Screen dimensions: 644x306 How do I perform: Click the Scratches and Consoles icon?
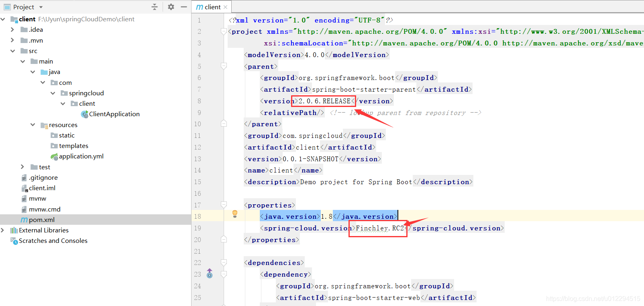(x=14, y=241)
